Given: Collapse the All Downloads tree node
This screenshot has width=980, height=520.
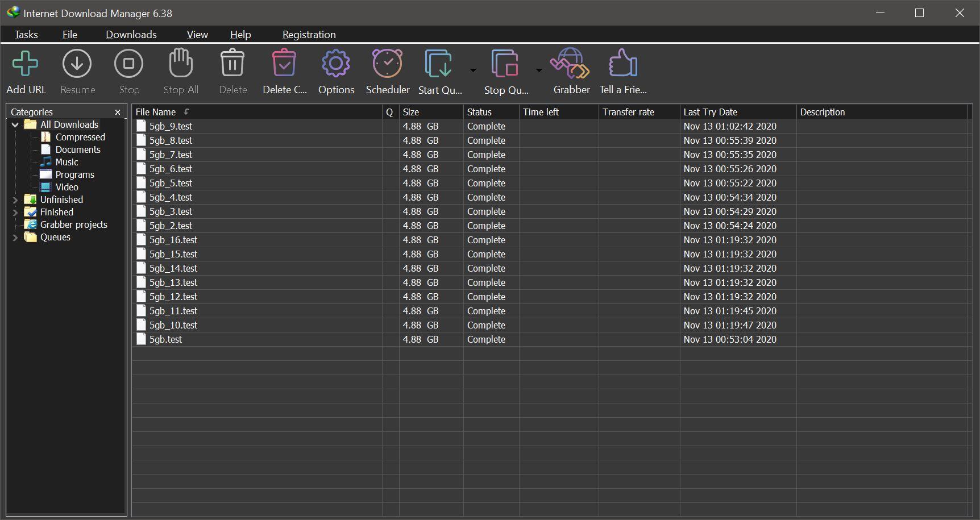Looking at the screenshot, I should pyautogui.click(x=15, y=124).
